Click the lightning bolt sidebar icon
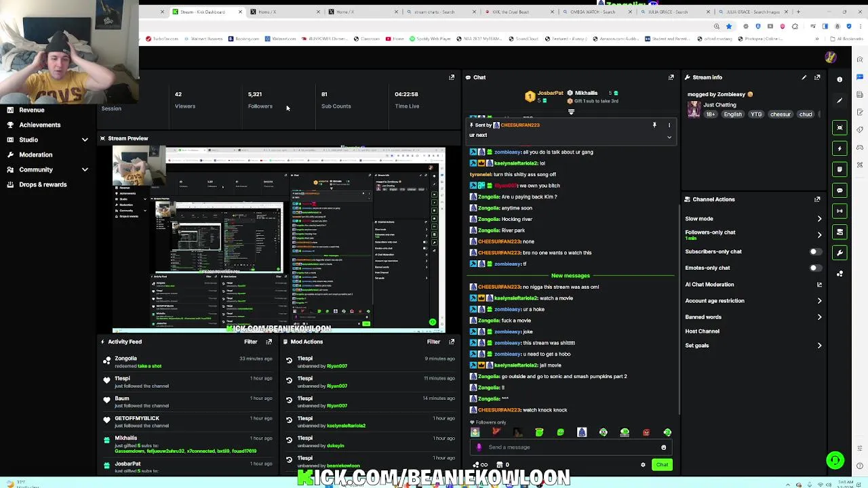 pyautogui.click(x=840, y=148)
